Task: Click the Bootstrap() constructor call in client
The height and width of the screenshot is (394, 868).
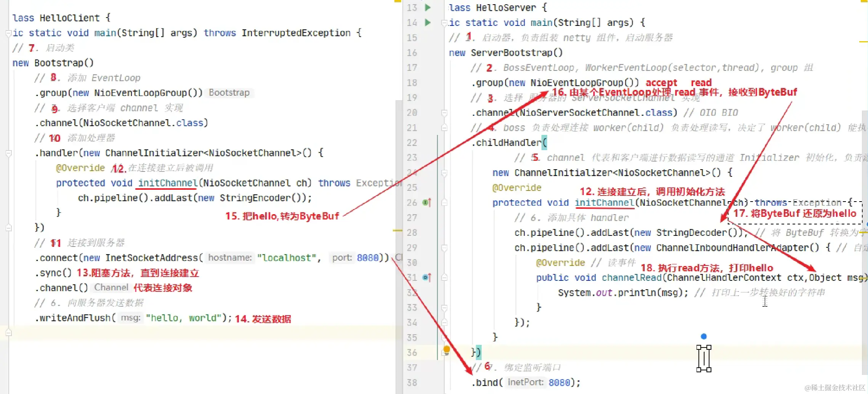Action: 64,63
